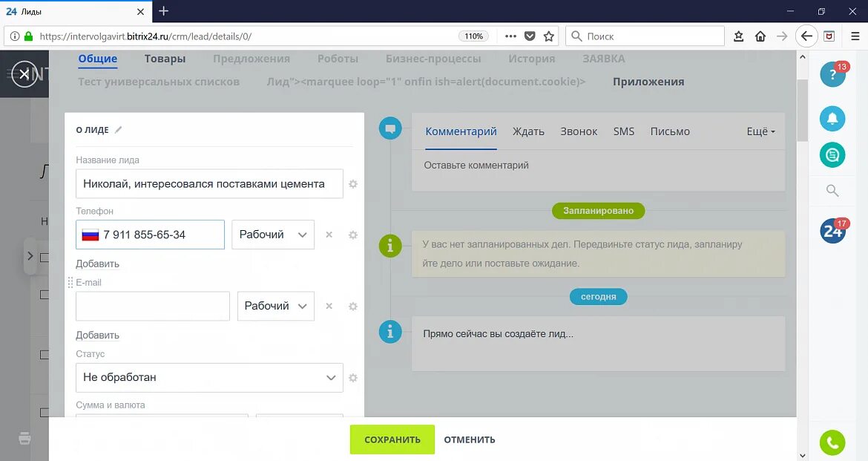Click the empty E-mail input field
The width and height of the screenshot is (868, 461).
[153, 306]
